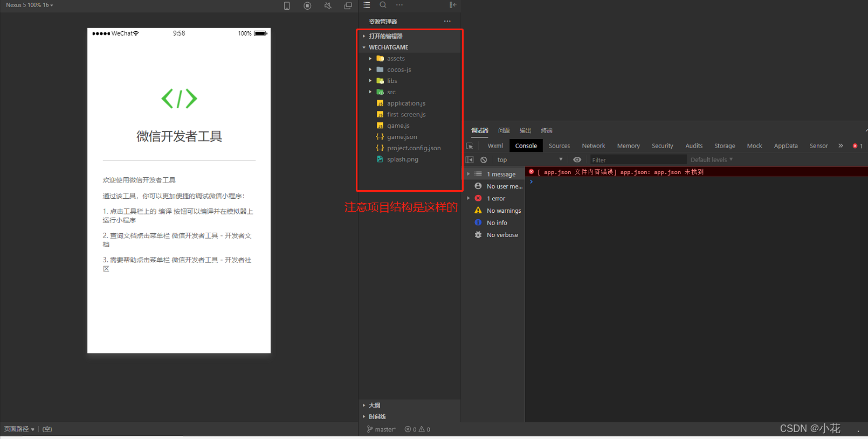The width and height of the screenshot is (868, 439).
Task: Open the Default levels dropdown
Action: pyautogui.click(x=712, y=160)
